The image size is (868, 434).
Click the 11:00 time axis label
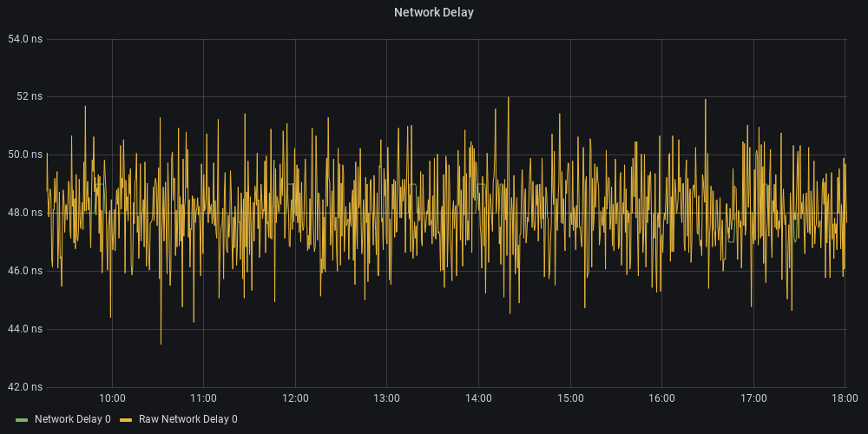203,398
